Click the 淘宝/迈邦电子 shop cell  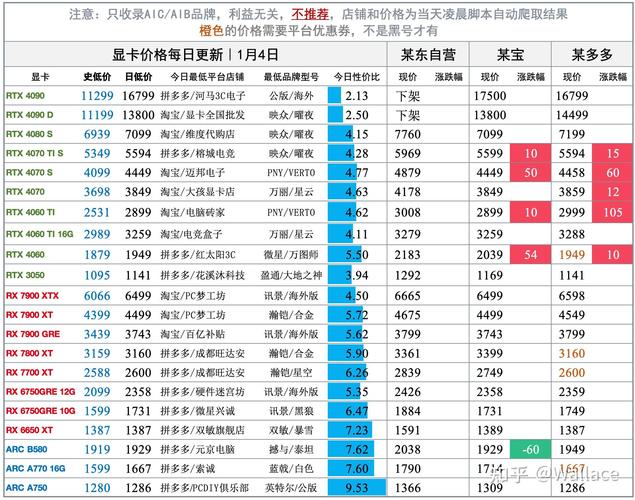coord(193,172)
